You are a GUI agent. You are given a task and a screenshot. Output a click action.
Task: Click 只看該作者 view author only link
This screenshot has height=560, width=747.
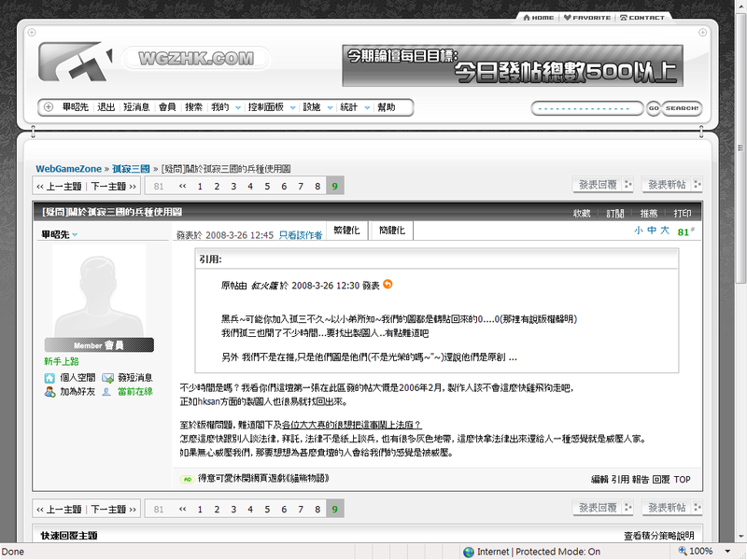tap(301, 235)
